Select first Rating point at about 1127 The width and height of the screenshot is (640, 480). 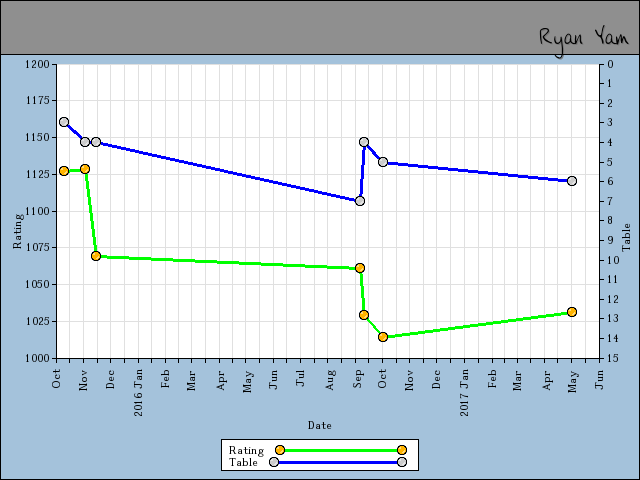(64, 171)
